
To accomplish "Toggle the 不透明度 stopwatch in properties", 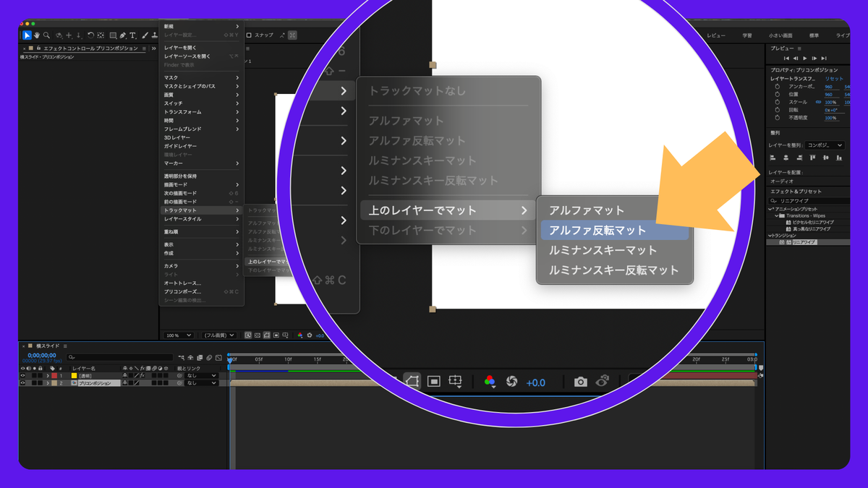I will click(777, 118).
